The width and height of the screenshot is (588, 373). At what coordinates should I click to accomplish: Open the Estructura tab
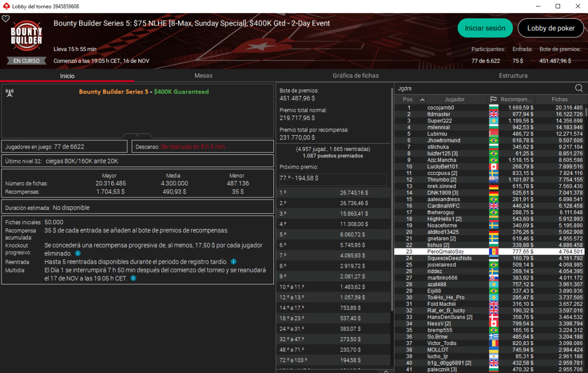513,76
